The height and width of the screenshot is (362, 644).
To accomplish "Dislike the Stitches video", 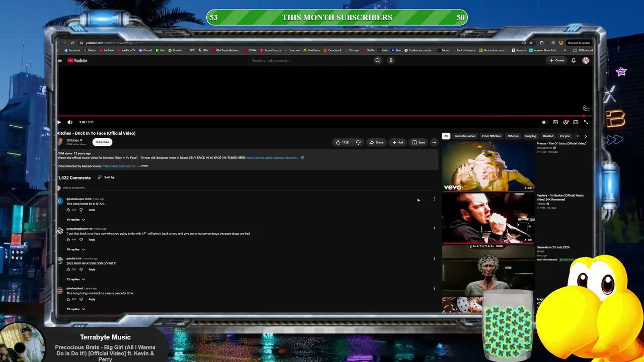I will click(x=358, y=142).
